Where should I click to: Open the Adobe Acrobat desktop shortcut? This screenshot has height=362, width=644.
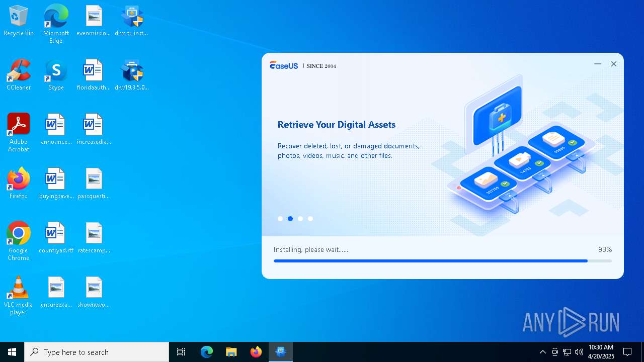pyautogui.click(x=19, y=133)
